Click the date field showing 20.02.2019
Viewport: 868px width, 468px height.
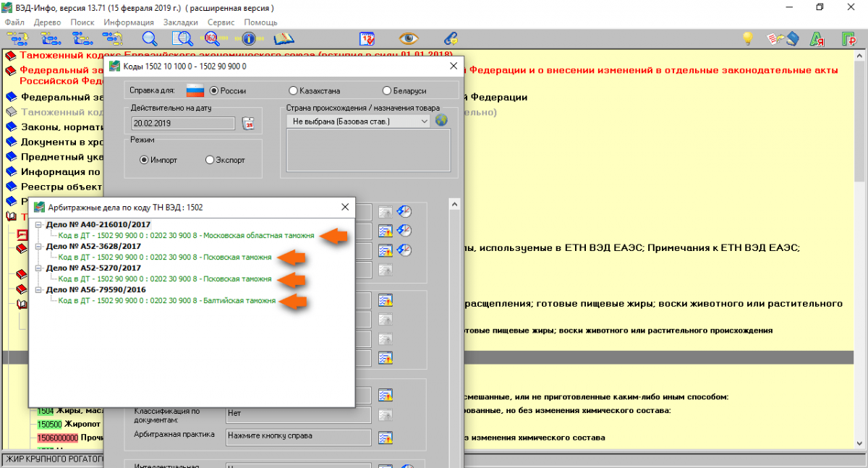click(x=182, y=123)
